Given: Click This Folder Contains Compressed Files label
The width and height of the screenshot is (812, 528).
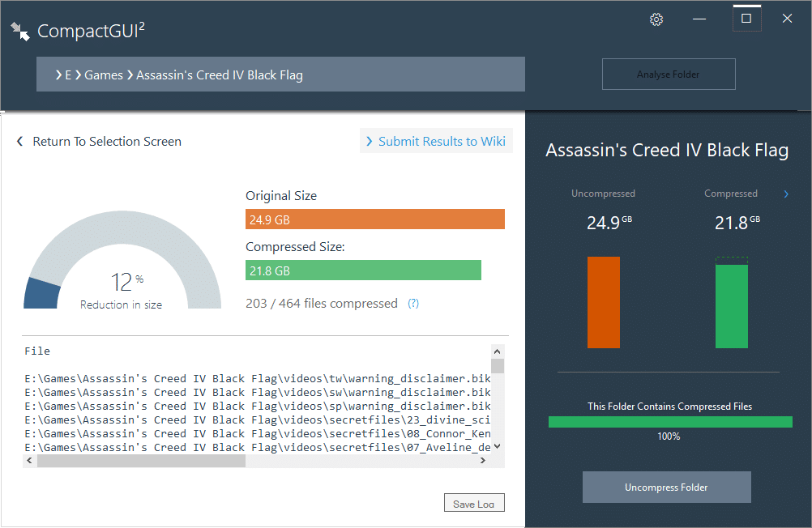Looking at the screenshot, I should (x=669, y=407).
